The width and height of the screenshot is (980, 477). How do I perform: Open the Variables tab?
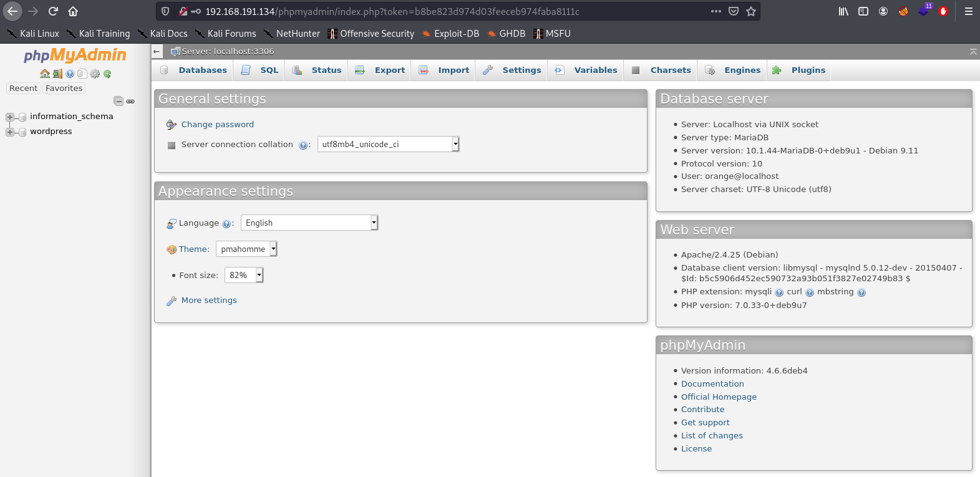tap(586, 70)
